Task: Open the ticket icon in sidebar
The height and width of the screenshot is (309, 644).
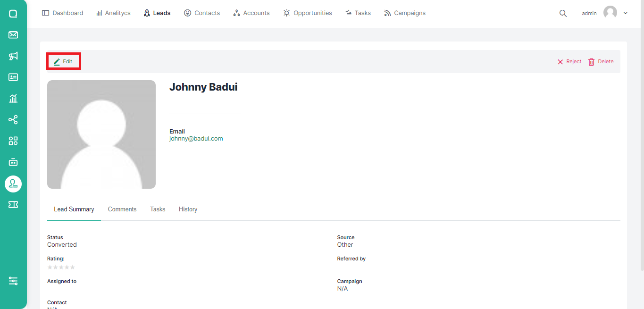Action: point(13,204)
